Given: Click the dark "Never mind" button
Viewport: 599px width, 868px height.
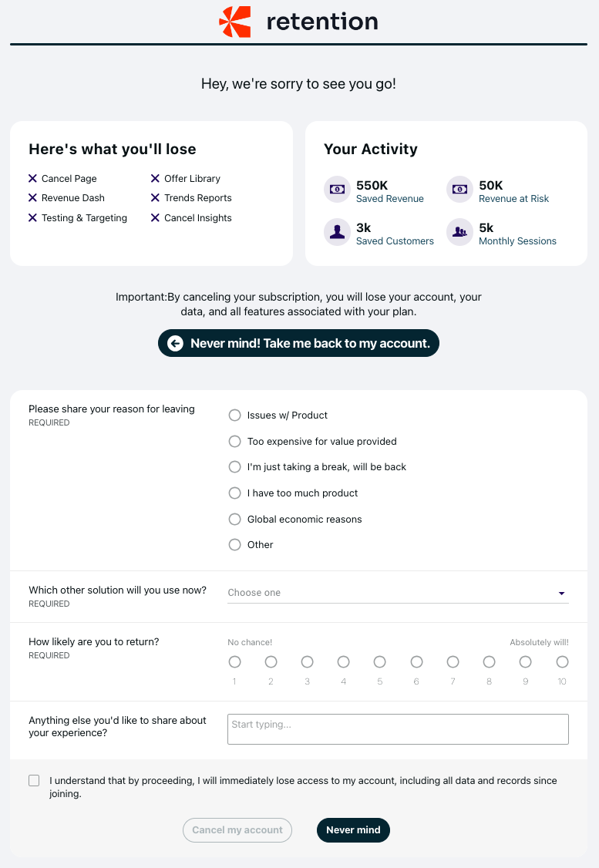Looking at the screenshot, I should pyautogui.click(x=353, y=830).
